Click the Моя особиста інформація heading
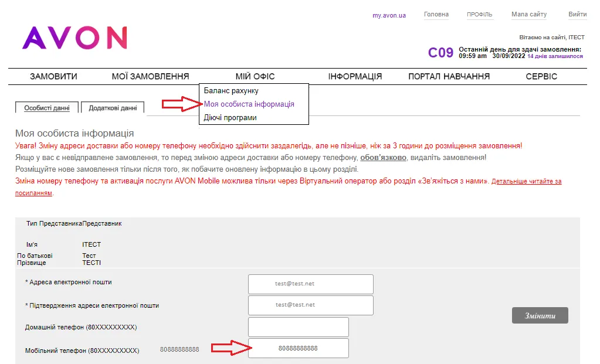Viewport: 600px width, 364px height. pos(74,133)
